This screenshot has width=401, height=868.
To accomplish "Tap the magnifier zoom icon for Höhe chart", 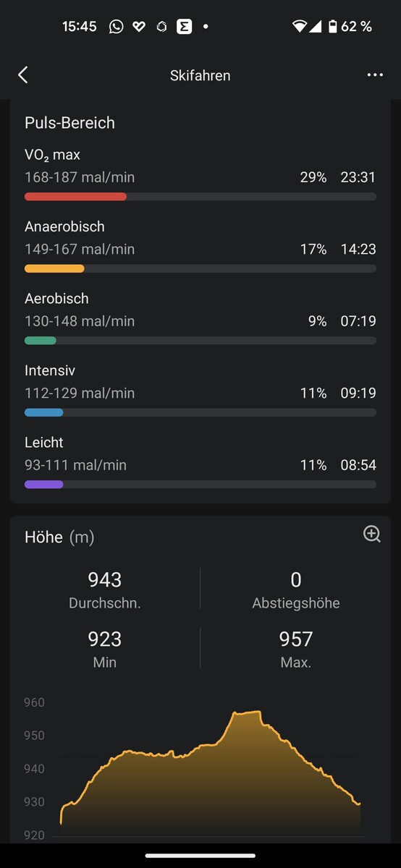I will [x=371, y=535].
